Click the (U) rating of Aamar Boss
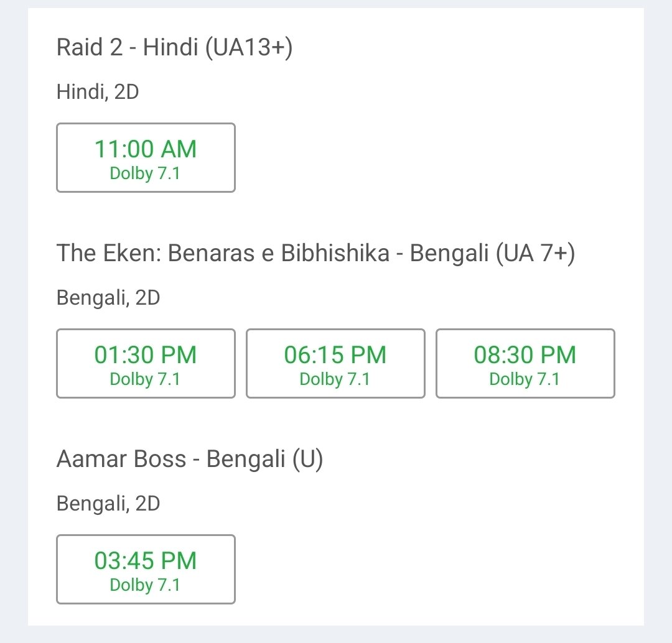The height and width of the screenshot is (643, 672). tap(308, 459)
